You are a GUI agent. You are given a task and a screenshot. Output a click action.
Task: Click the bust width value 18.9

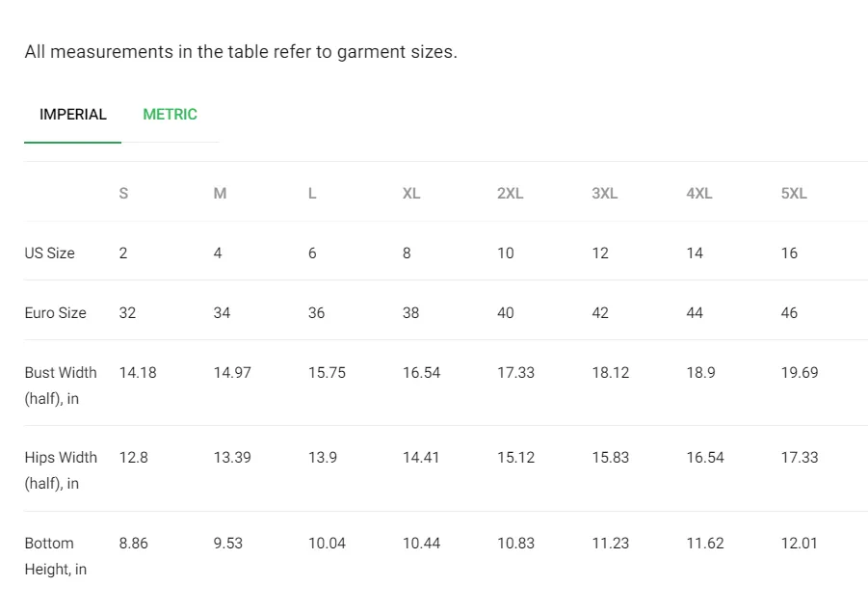pyautogui.click(x=700, y=373)
